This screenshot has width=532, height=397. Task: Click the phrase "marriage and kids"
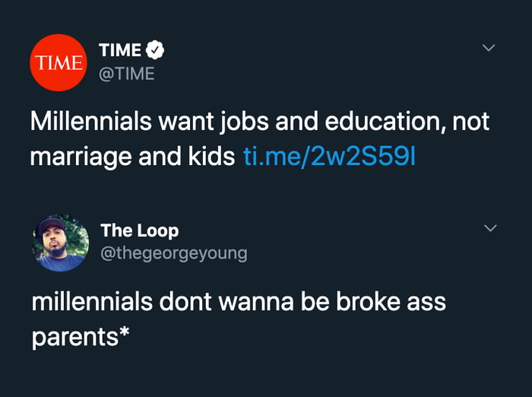pyautogui.click(x=132, y=156)
